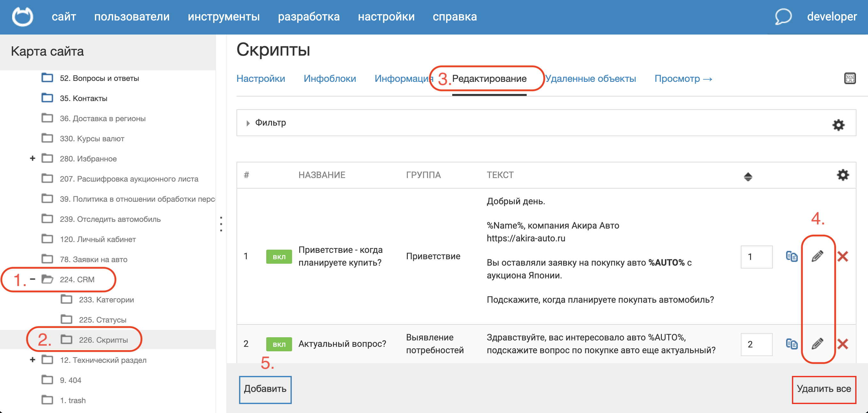Select 207. Расшифровка аукционного листа
Viewport: 868px width, 413px height.
click(129, 179)
